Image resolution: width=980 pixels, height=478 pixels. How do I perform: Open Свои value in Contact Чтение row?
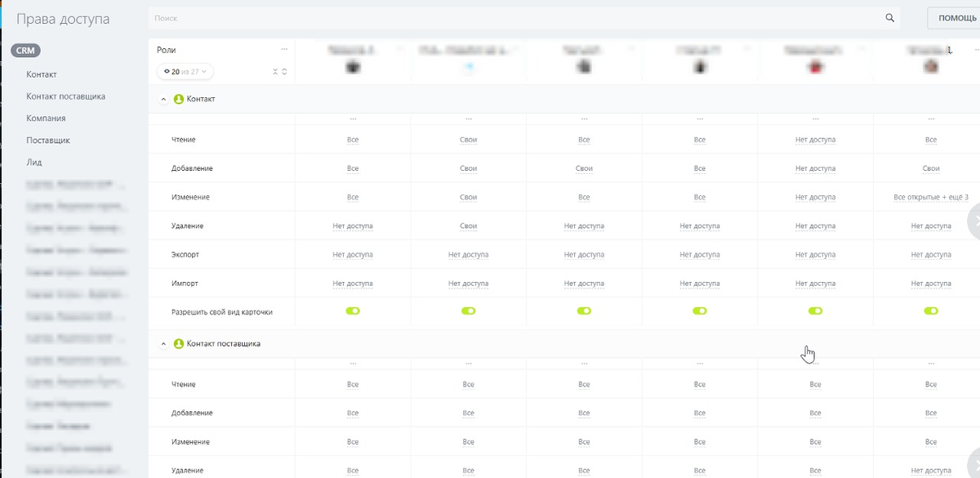click(468, 140)
